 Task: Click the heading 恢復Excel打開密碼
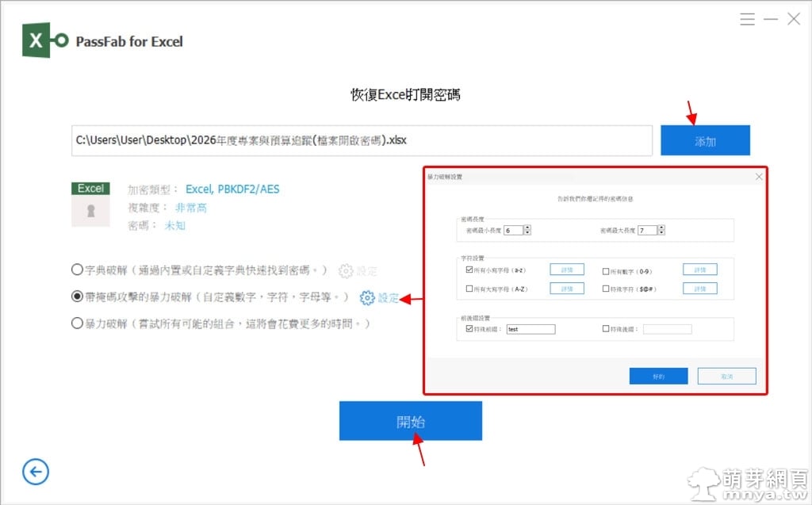[x=405, y=95]
